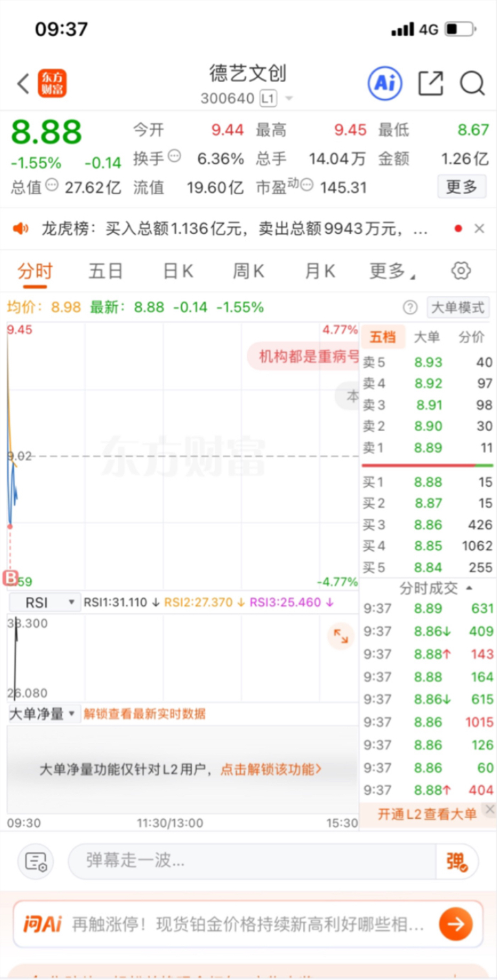
Task: Open the 大单净量 indicator dropdown
Action: (x=43, y=714)
